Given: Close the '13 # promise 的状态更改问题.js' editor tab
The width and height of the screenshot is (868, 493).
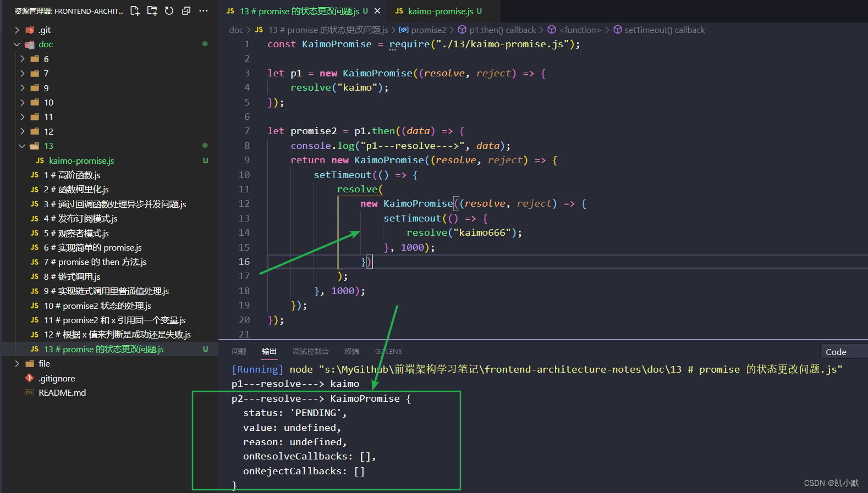Looking at the screenshot, I should point(377,11).
